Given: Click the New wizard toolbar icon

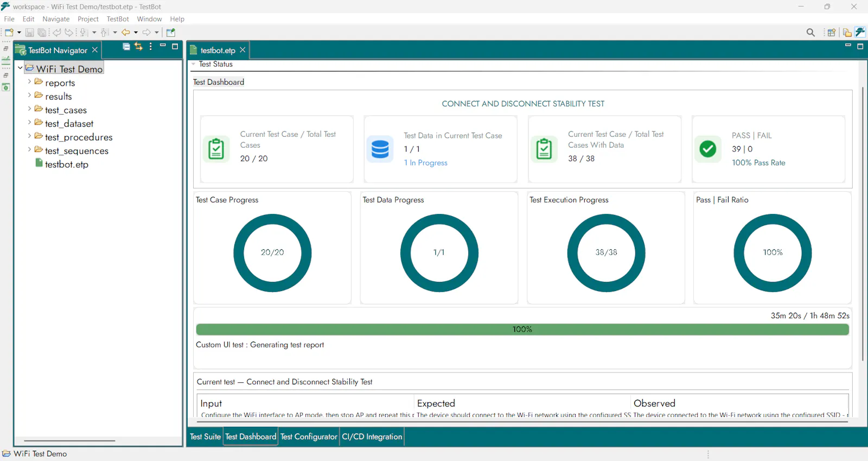Looking at the screenshot, I should pyautogui.click(x=9, y=33).
